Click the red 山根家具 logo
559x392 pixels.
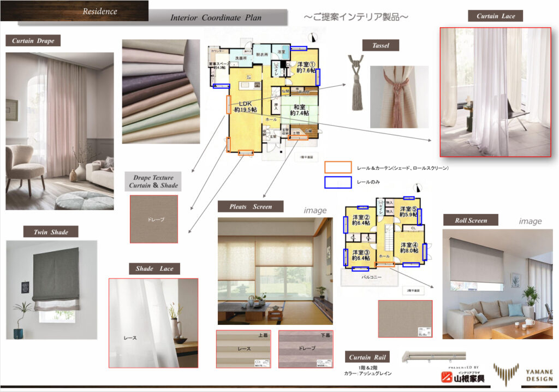(463, 377)
